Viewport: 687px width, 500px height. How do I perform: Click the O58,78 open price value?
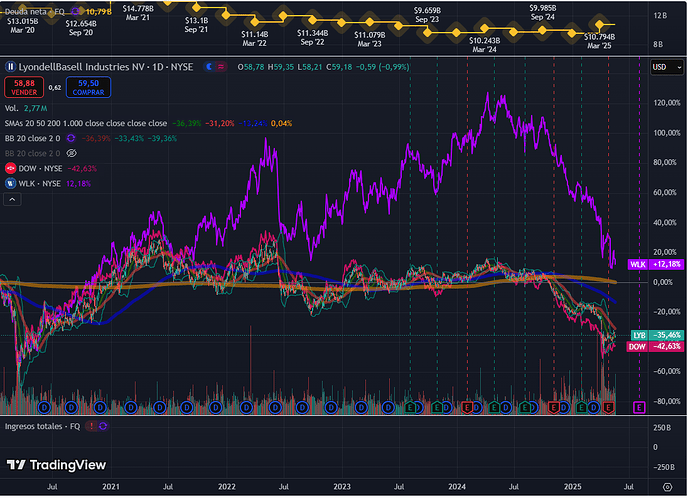251,67
